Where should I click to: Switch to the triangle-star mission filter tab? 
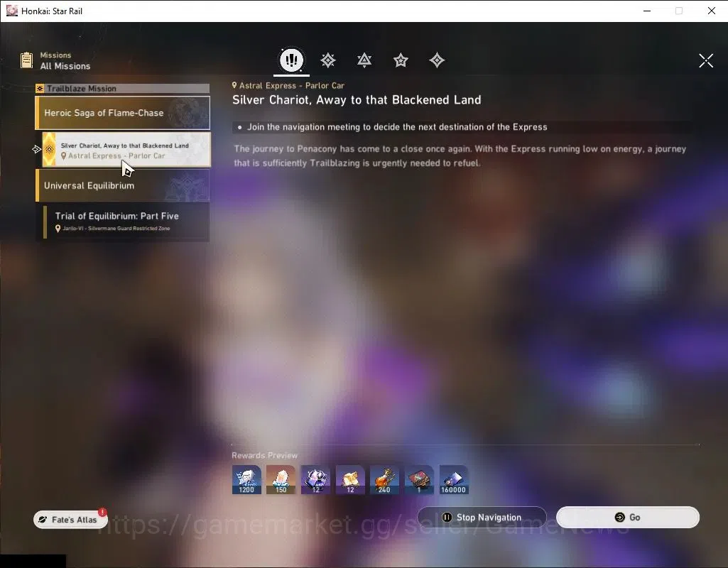tap(364, 60)
